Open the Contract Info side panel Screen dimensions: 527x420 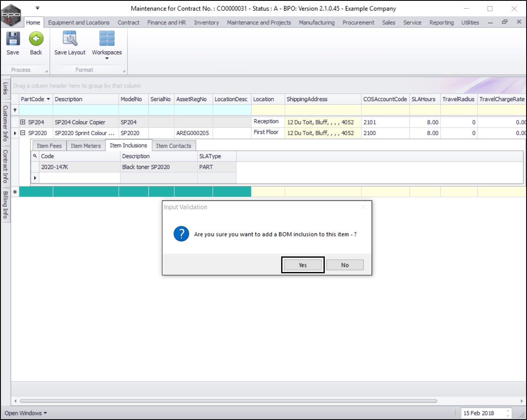click(x=5, y=166)
